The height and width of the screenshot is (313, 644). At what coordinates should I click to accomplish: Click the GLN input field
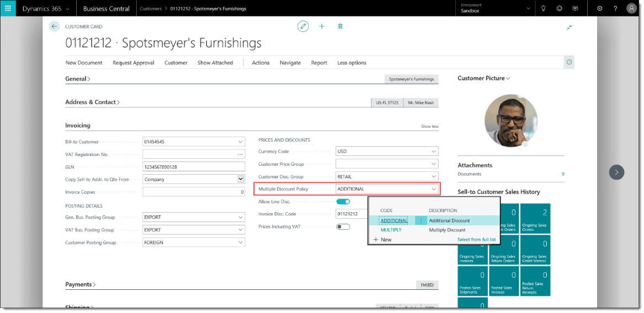194,167
